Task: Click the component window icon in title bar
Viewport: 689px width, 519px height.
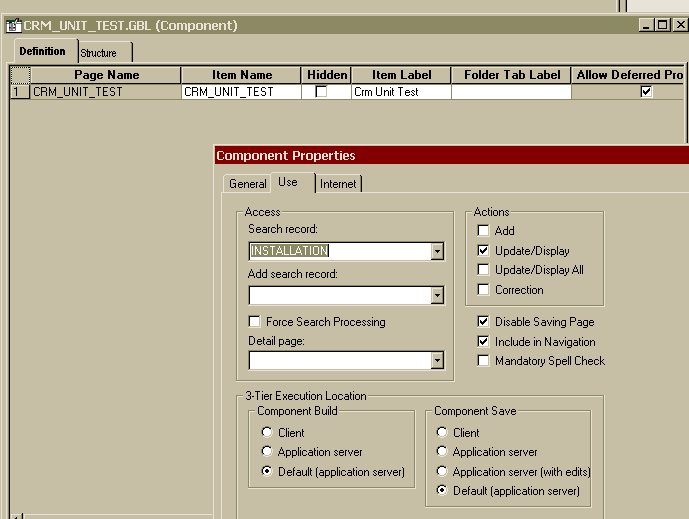Action: tap(13, 25)
